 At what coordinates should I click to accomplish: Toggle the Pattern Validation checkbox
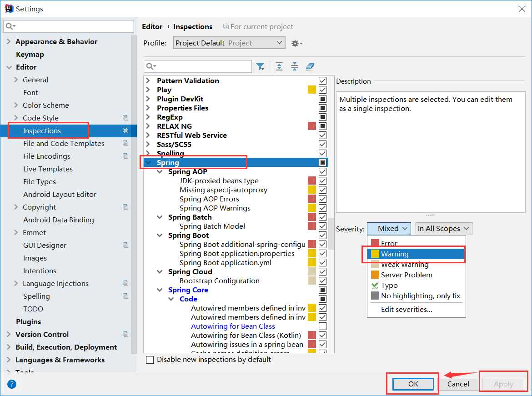tap(323, 81)
